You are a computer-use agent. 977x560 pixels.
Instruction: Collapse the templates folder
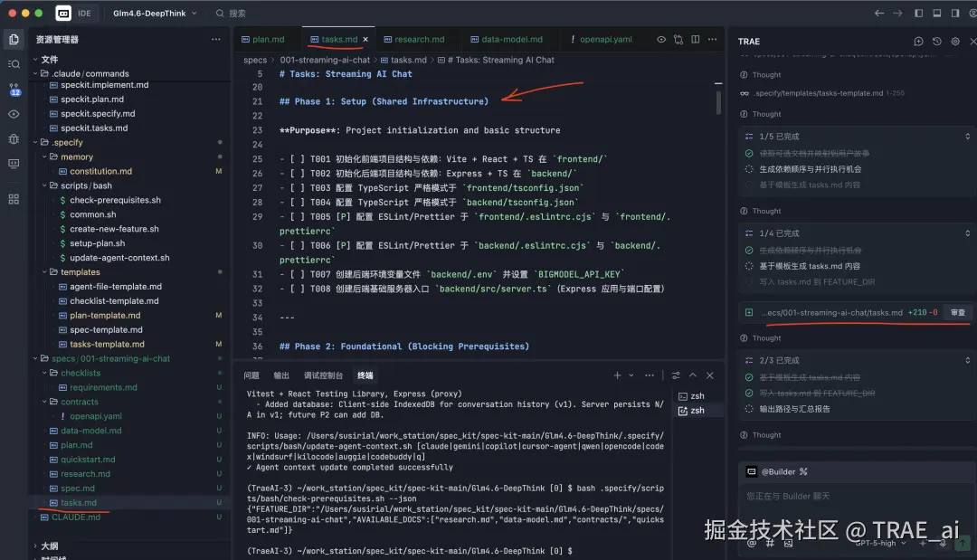pos(45,272)
